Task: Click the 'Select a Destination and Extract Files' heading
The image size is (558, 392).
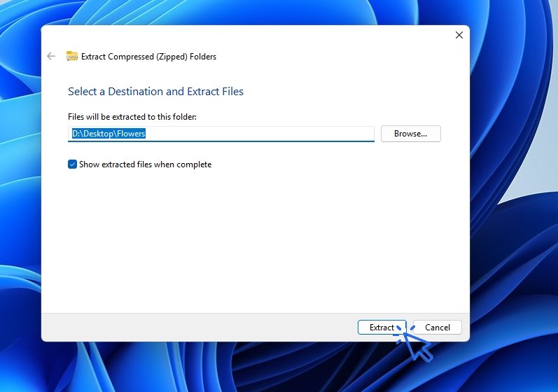Action: click(155, 92)
